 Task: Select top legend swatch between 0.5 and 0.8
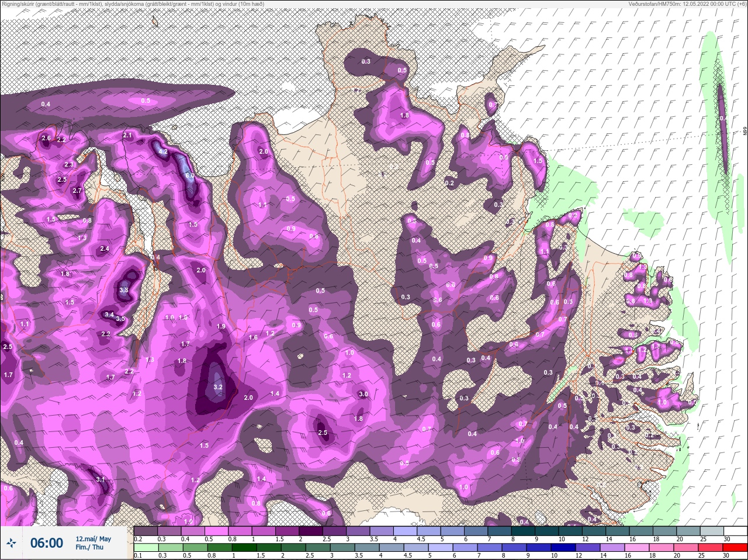coord(216,530)
